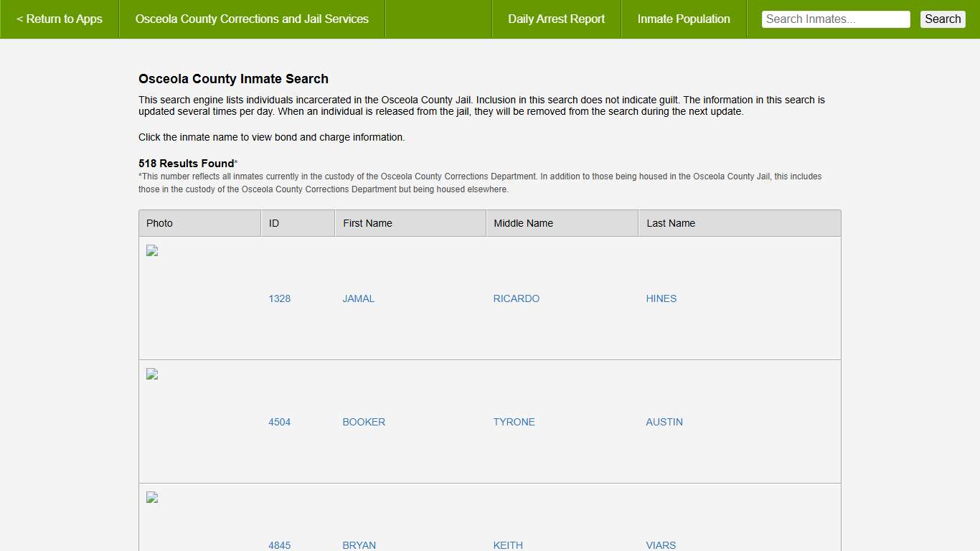
Task: Click the broken photo icon for Booker Austin
Action: click(x=152, y=374)
